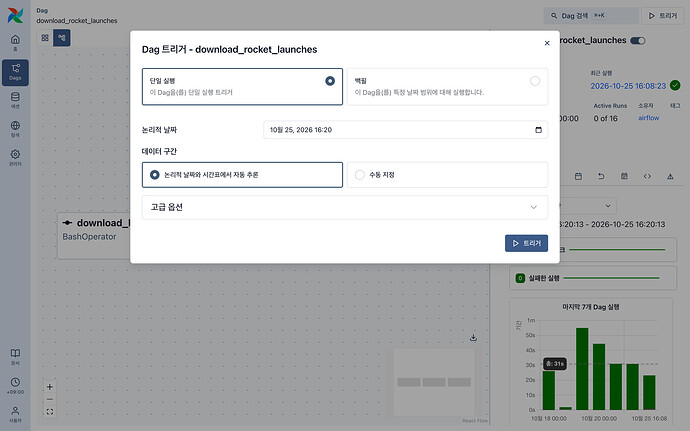Open the airflow owner link

pyautogui.click(x=649, y=118)
